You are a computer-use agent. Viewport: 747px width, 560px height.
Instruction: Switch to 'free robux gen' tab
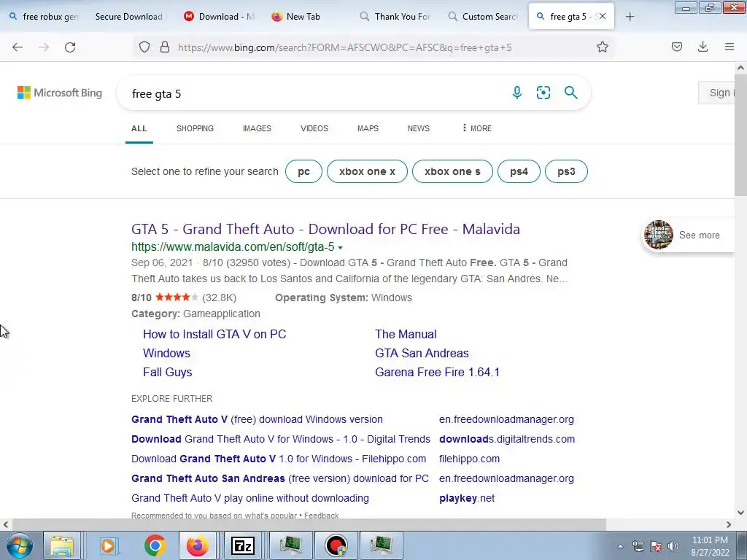[44, 17]
